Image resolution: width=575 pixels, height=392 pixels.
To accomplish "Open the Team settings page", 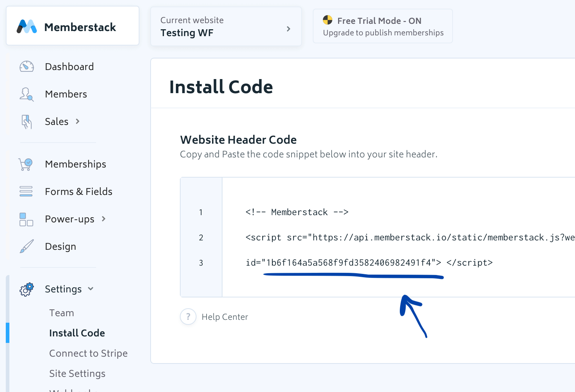I will [62, 313].
